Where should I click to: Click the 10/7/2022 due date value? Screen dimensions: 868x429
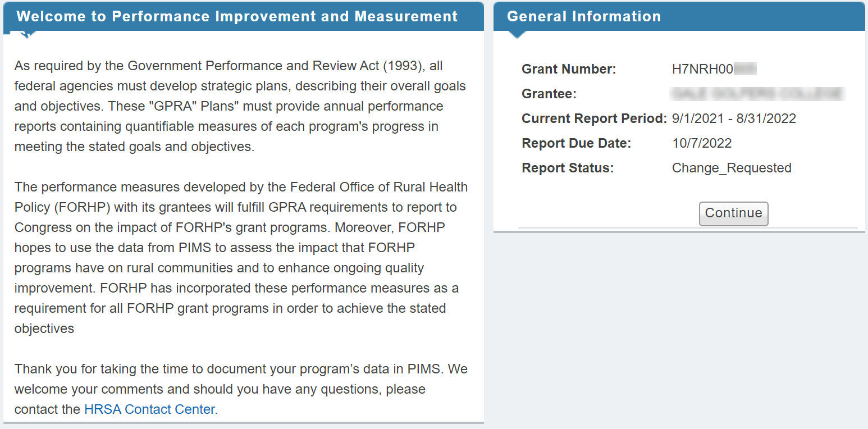702,144
